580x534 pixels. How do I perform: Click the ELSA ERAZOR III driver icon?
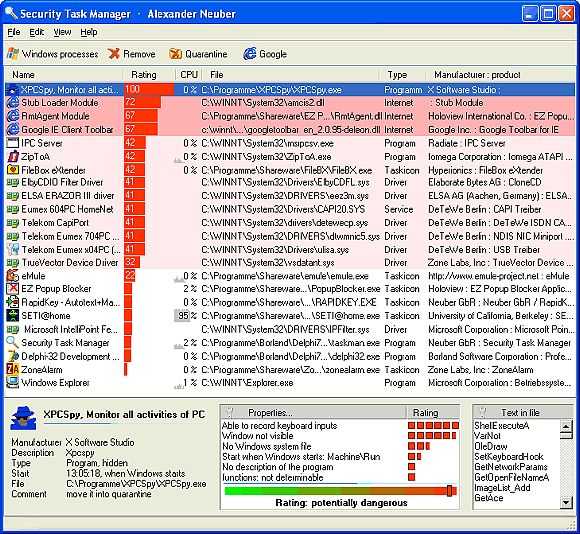coord(13,196)
